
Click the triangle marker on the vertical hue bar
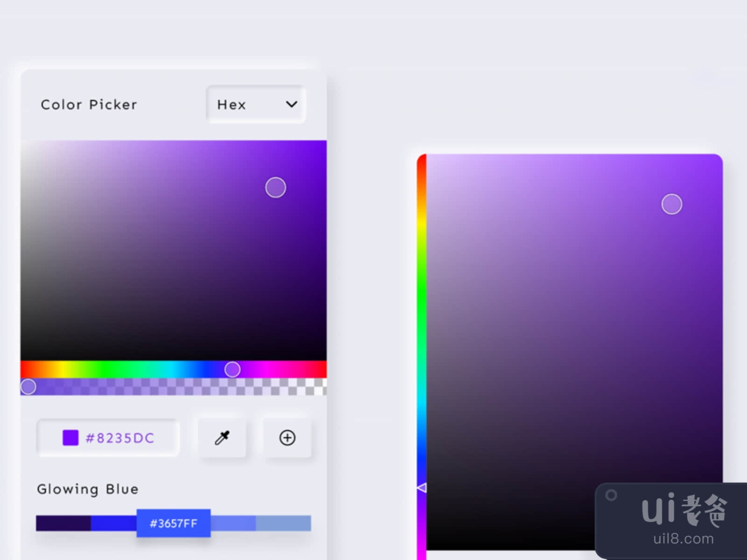422,488
